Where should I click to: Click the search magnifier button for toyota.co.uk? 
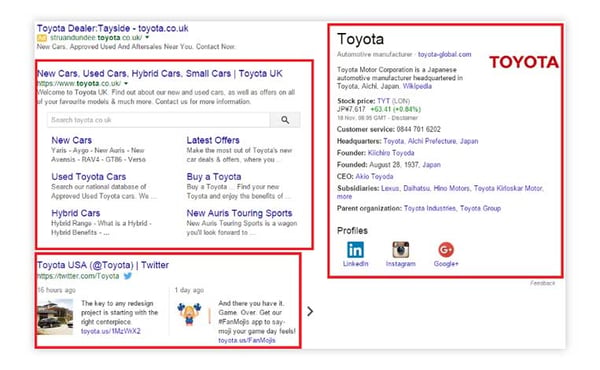[x=285, y=120]
